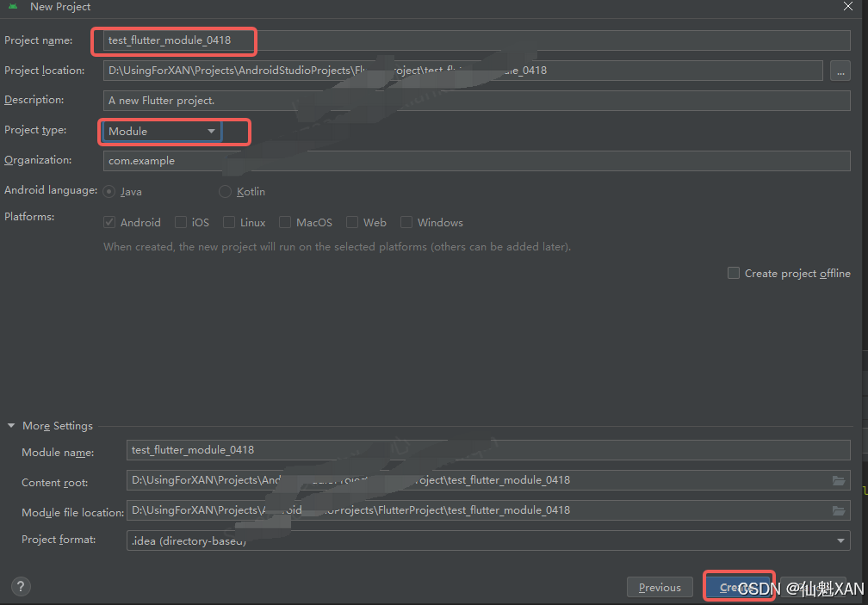Open the Project format dropdown

tap(488, 540)
